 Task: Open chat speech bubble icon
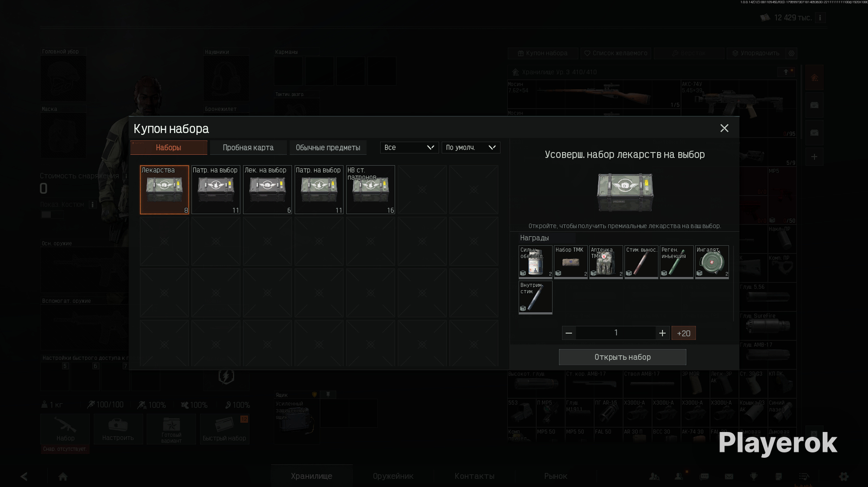click(x=704, y=476)
